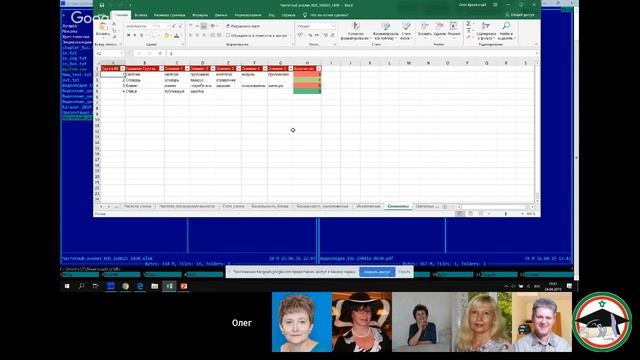Open the Name Box dropdown arrow
This screenshot has height=360, width=640.
tap(121, 53)
